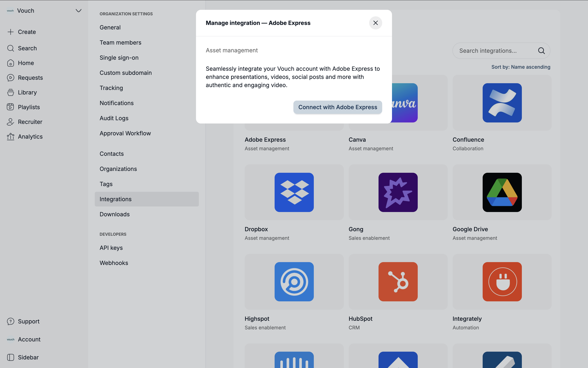This screenshot has width=588, height=368.
Task: Open Playlists via its sidebar icon
Action: pos(10,107)
